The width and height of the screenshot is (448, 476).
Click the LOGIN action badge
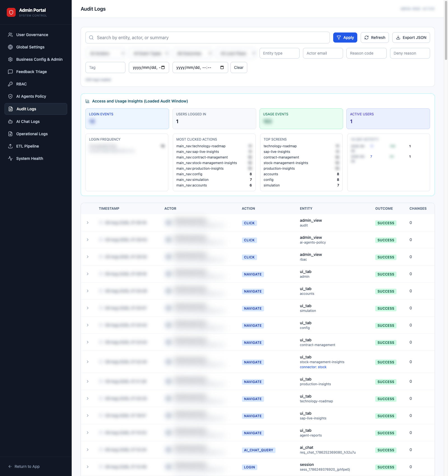pos(249,467)
